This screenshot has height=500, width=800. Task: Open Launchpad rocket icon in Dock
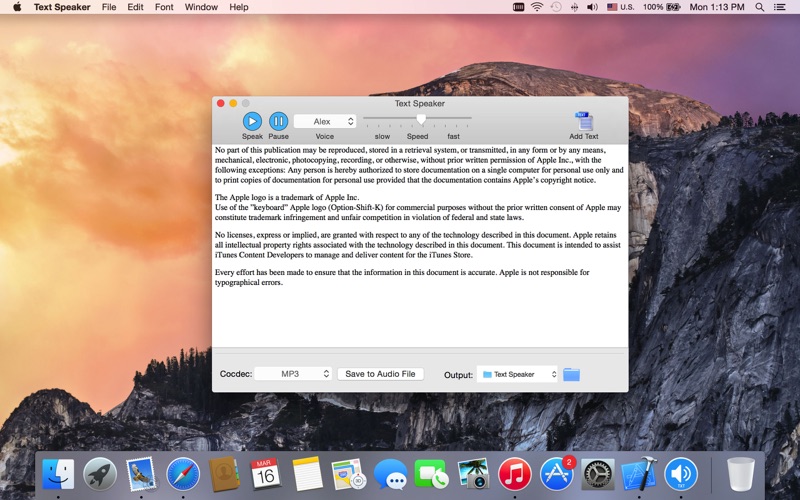point(100,474)
